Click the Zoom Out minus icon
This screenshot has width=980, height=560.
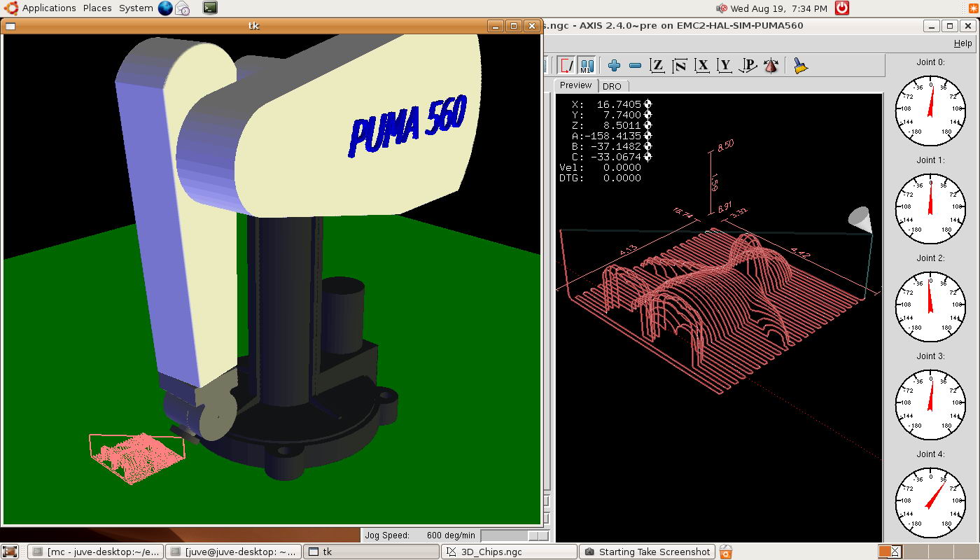coord(635,66)
